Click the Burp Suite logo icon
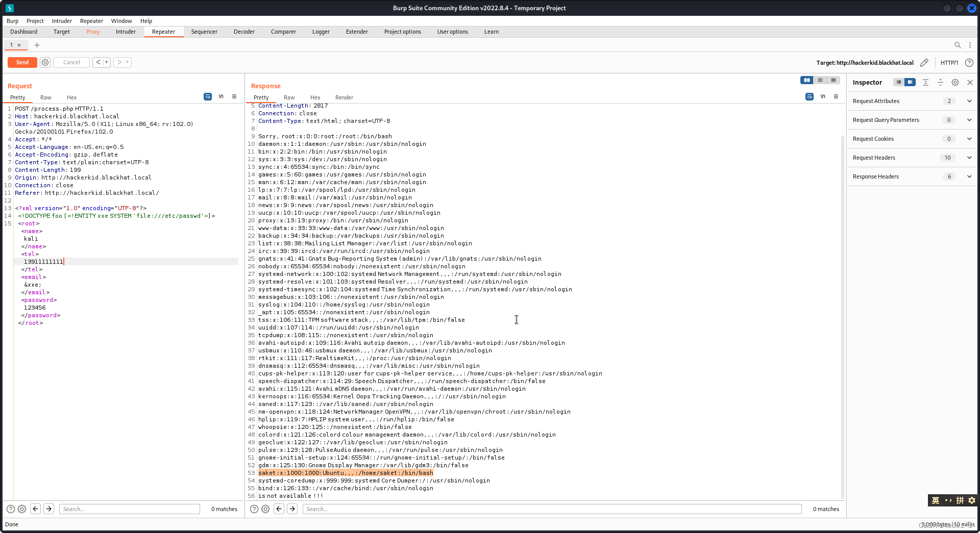Viewport: 980px width, 533px height. 10,8
